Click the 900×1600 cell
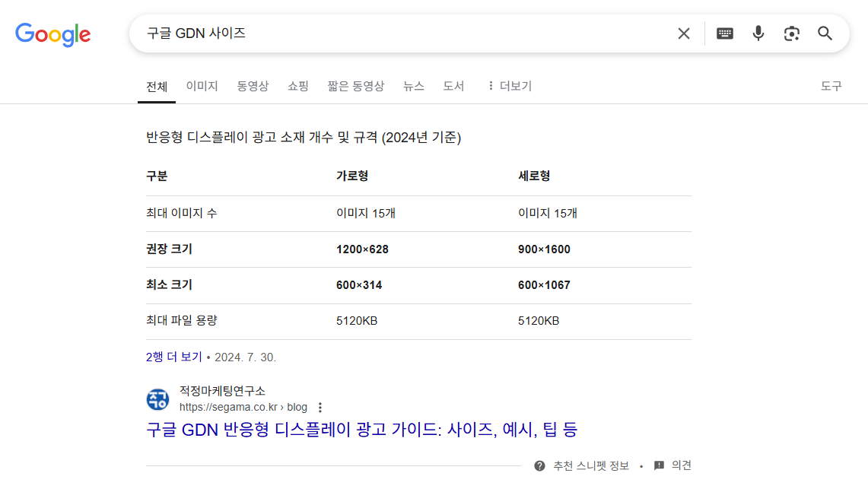The image size is (868, 489). tap(544, 249)
